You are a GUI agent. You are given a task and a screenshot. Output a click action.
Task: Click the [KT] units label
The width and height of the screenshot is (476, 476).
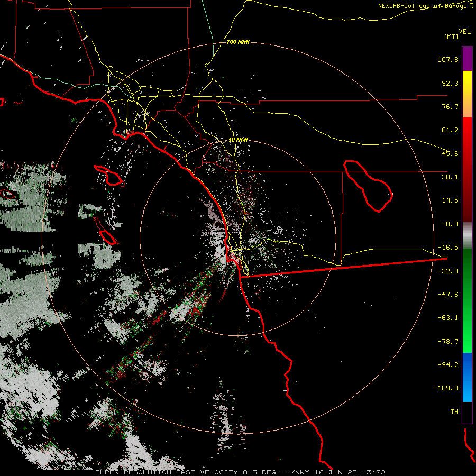point(451,36)
